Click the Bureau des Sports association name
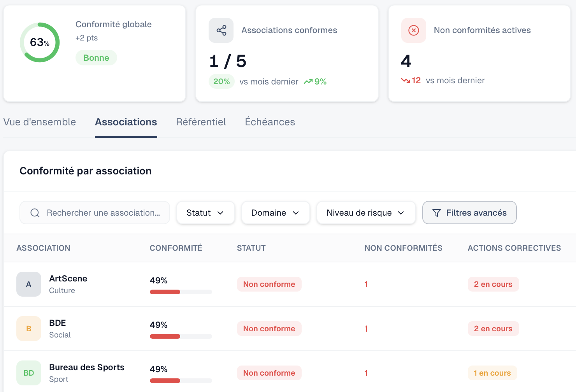 pyautogui.click(x=87, y=367)
